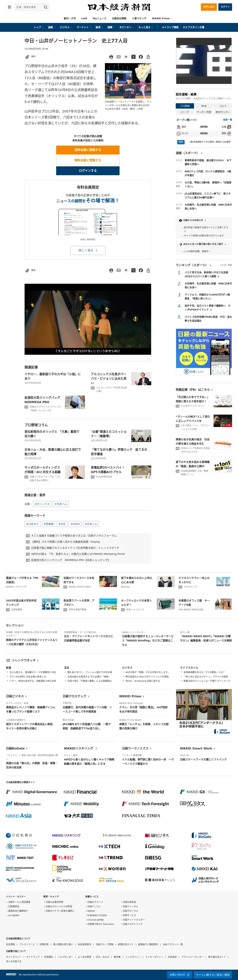Viewport: 238px width, 980px height.
Task: Select the サッカー代表 scores tab
Action: point(204,112)
